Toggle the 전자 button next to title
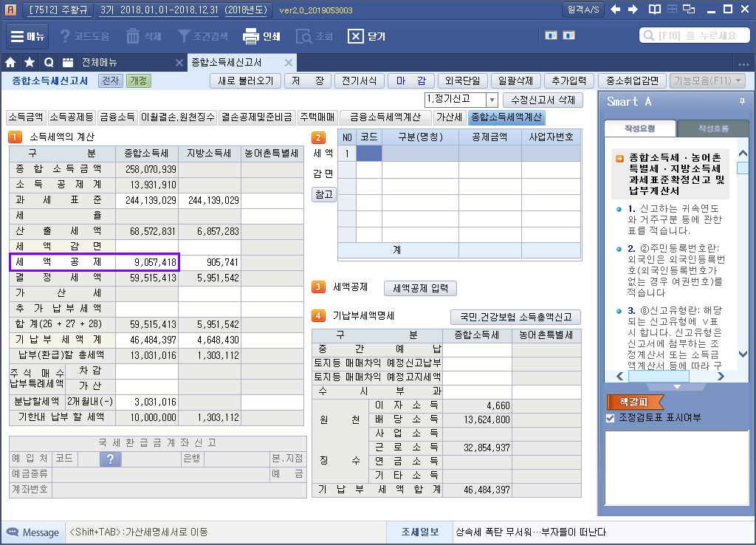The width and height of the screenshot is (756, 545). point(111,80)
